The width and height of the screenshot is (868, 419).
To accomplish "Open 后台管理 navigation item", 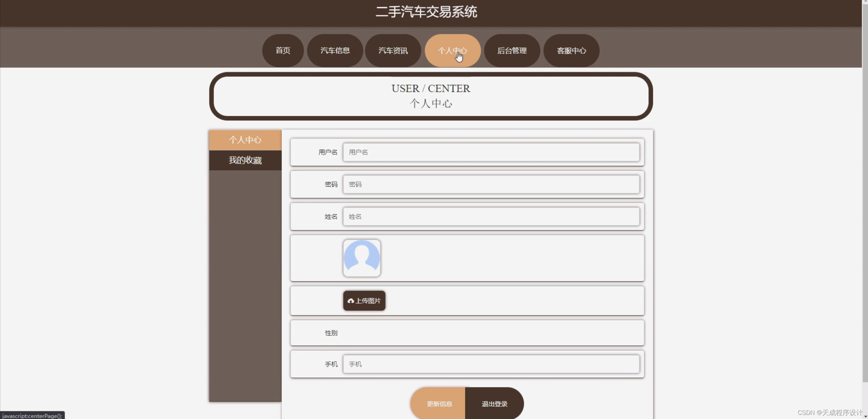I will click(512, 51).
